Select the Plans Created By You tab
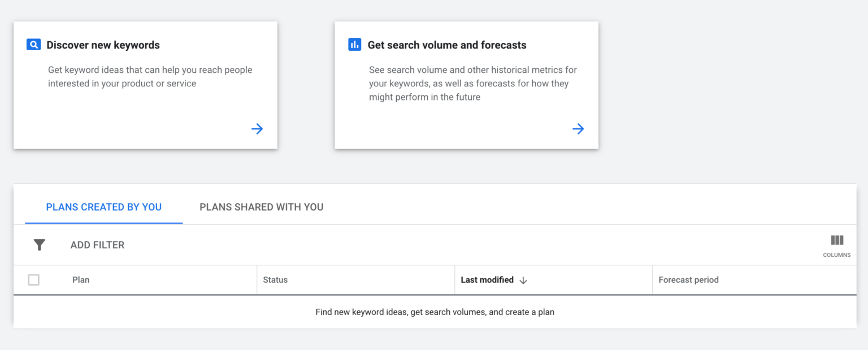The height and width of the screenshot is (350, 868). (x=103, y=207)
